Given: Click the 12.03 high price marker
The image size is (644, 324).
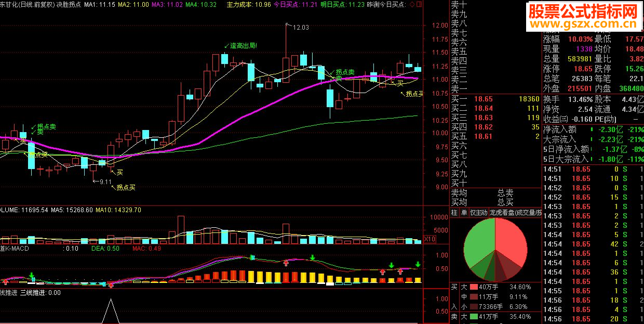Looking at the screenshot, I should 301,28.
